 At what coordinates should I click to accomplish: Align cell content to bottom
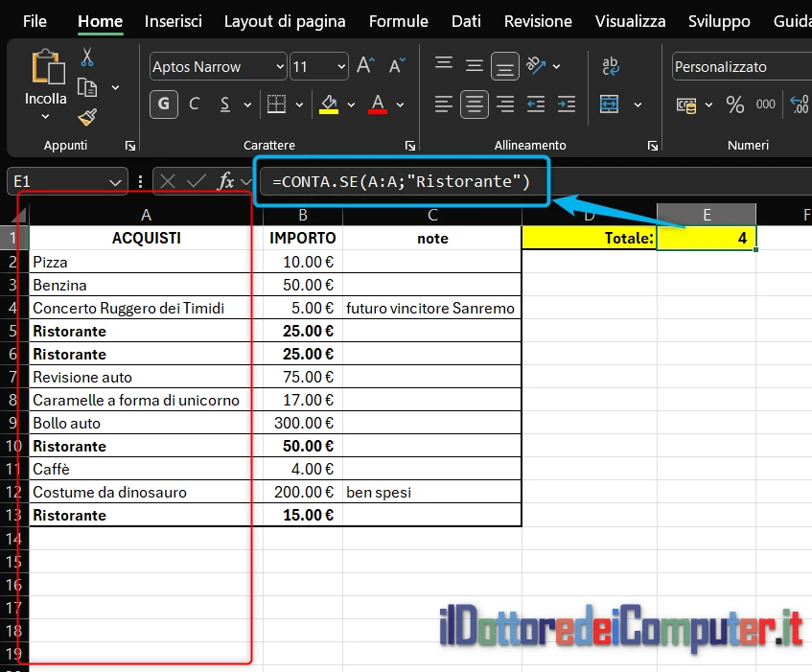tap(505, 66)
